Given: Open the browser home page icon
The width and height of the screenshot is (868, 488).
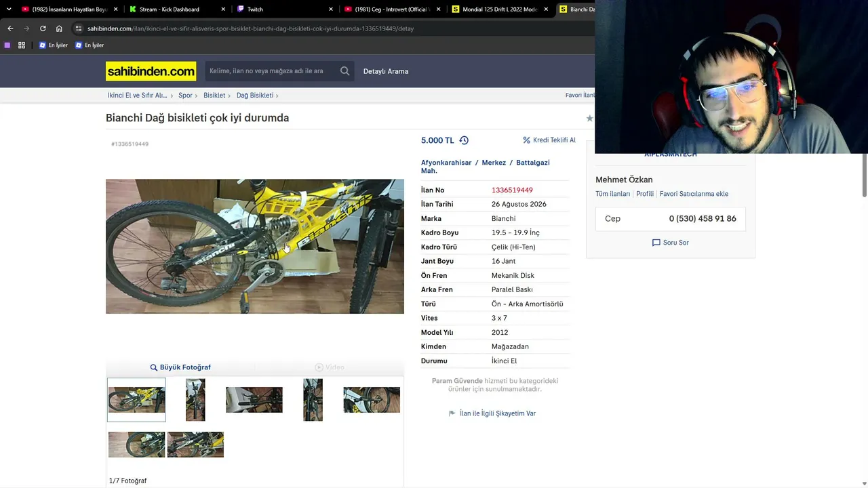Looking at the screenshot, I should 59,28.
